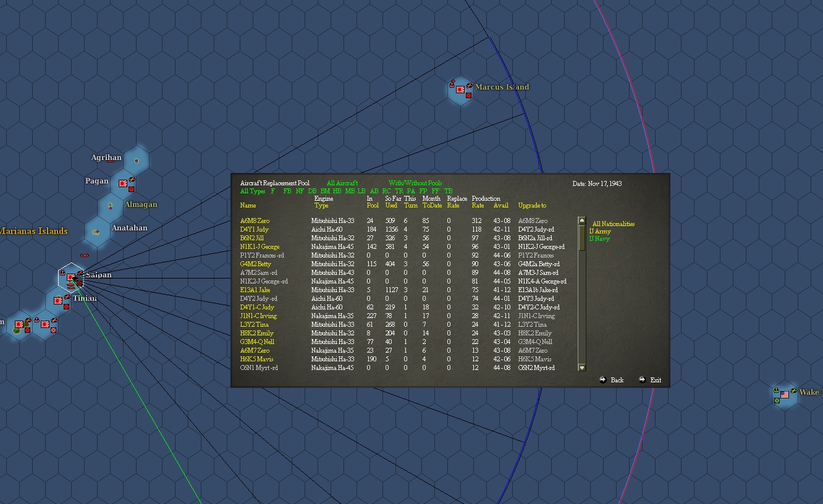823x504 pixels.
Task: Click the Tinian red unit square icon
Action: tap(66, 306)
